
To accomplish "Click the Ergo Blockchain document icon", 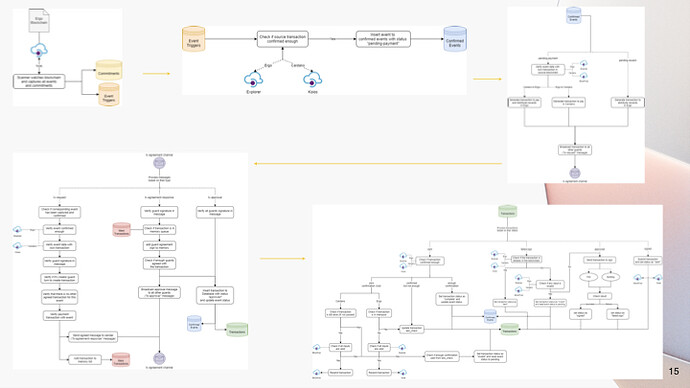I will (x=39, y=20).
